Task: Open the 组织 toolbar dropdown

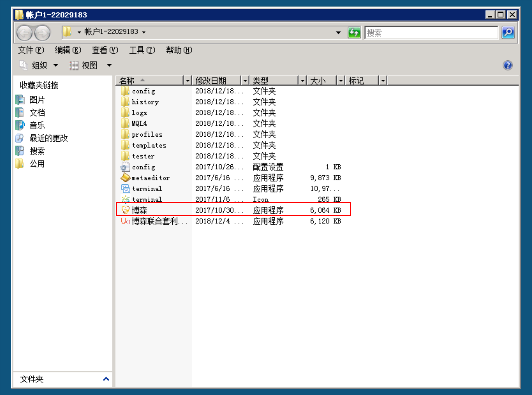Action: pos(39,65)
